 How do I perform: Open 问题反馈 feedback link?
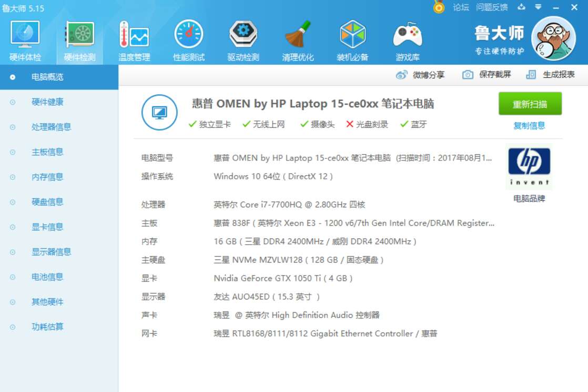click(492, 7)
